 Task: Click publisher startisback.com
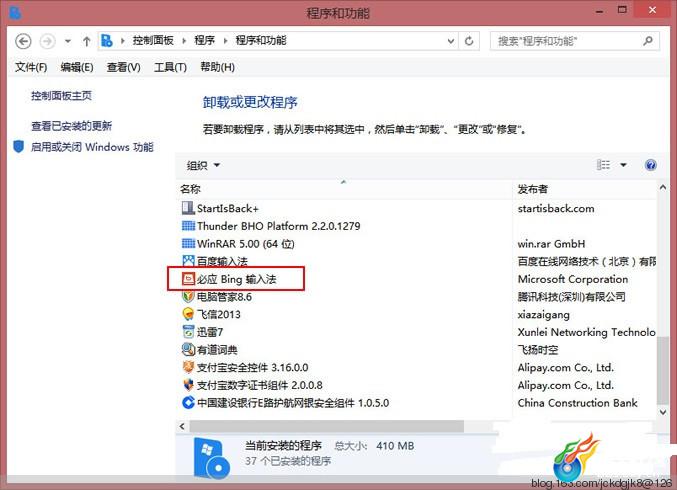[556, 209]
